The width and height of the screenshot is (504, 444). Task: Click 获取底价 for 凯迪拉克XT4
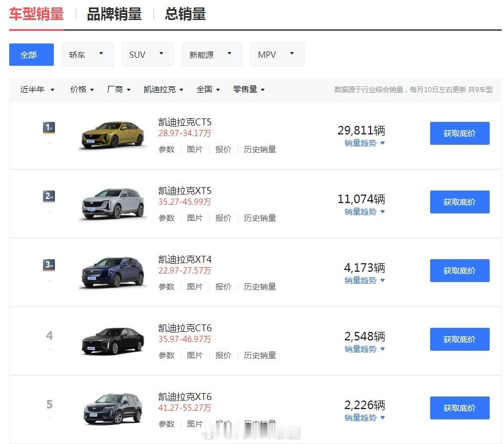(460, 271)
